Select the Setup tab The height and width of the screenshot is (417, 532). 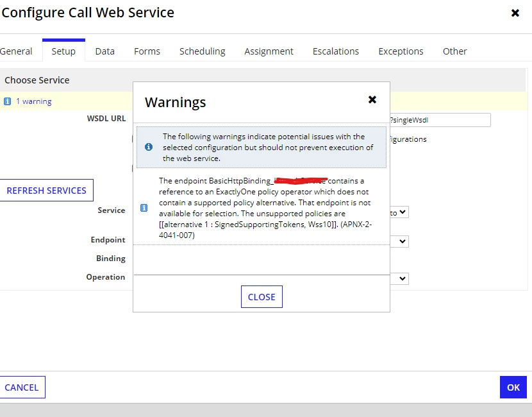63,51
